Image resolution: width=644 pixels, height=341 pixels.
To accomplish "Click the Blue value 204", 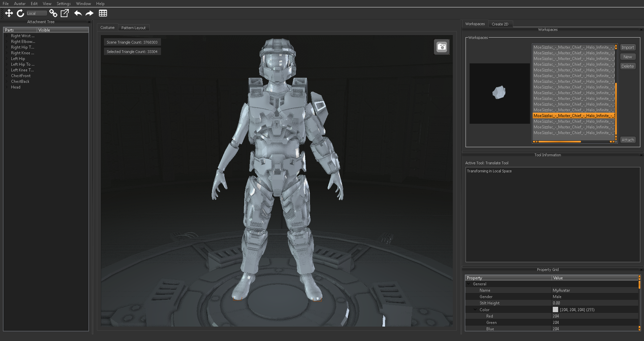I will click(x=595, y=329).
